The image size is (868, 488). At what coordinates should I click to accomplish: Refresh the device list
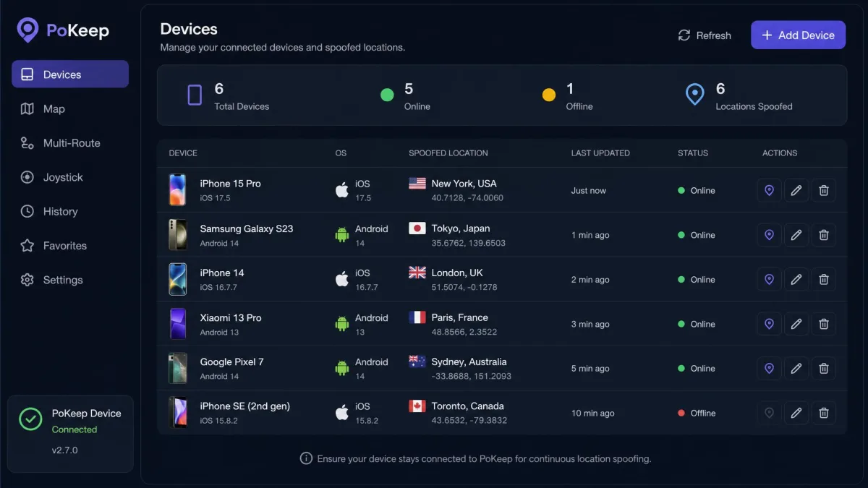pos(705,35)
